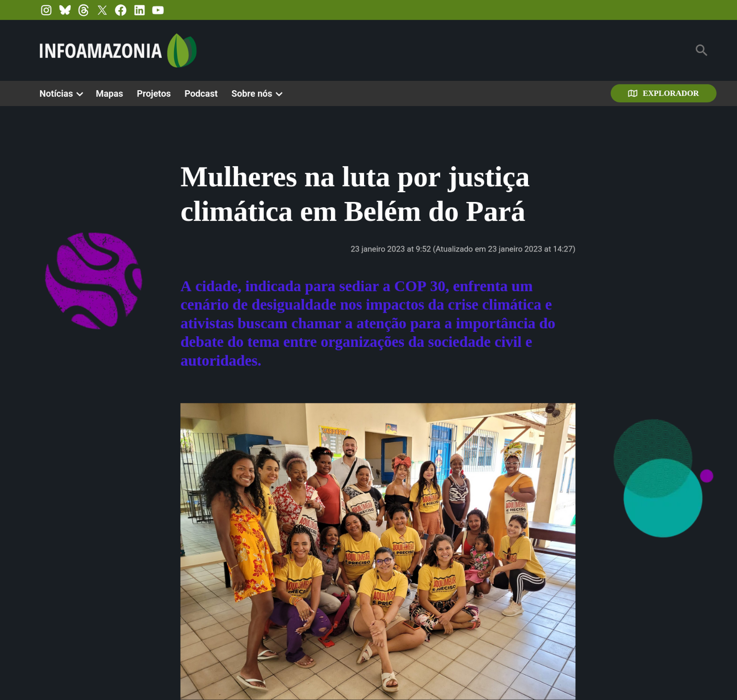Open the Facebook social icon
737x700 pixels.
tap(121, 10)
